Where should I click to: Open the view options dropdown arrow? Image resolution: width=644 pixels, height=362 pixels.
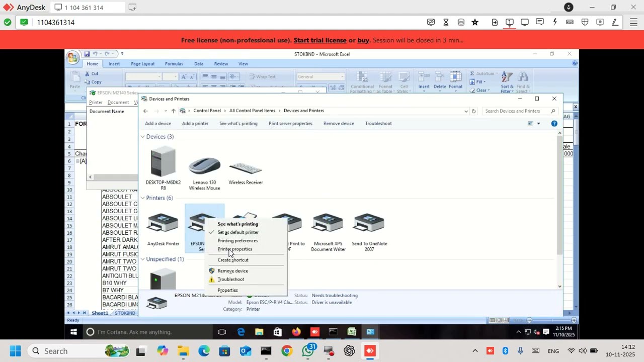click(x=538, y=123)
